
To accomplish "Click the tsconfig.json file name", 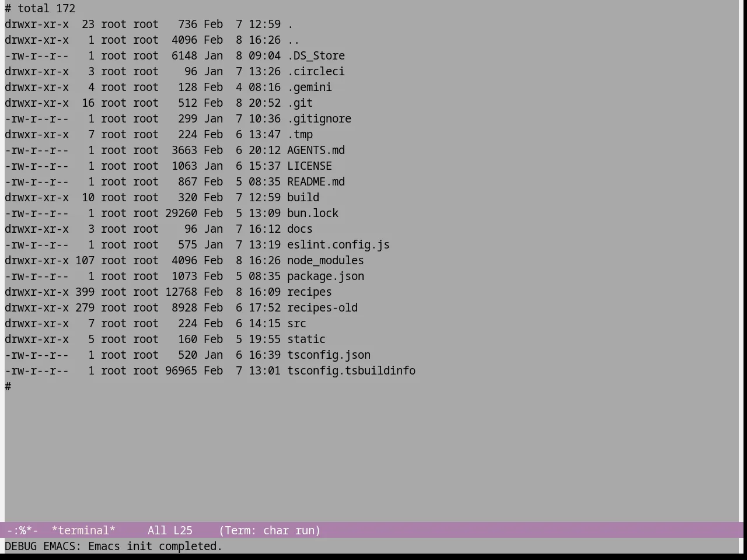I will tap(329, 355).
